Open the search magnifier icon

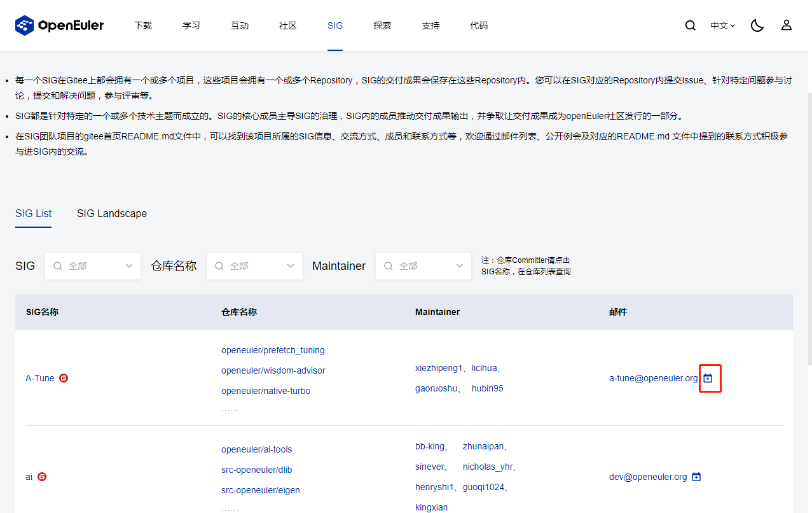pos(690,25)
